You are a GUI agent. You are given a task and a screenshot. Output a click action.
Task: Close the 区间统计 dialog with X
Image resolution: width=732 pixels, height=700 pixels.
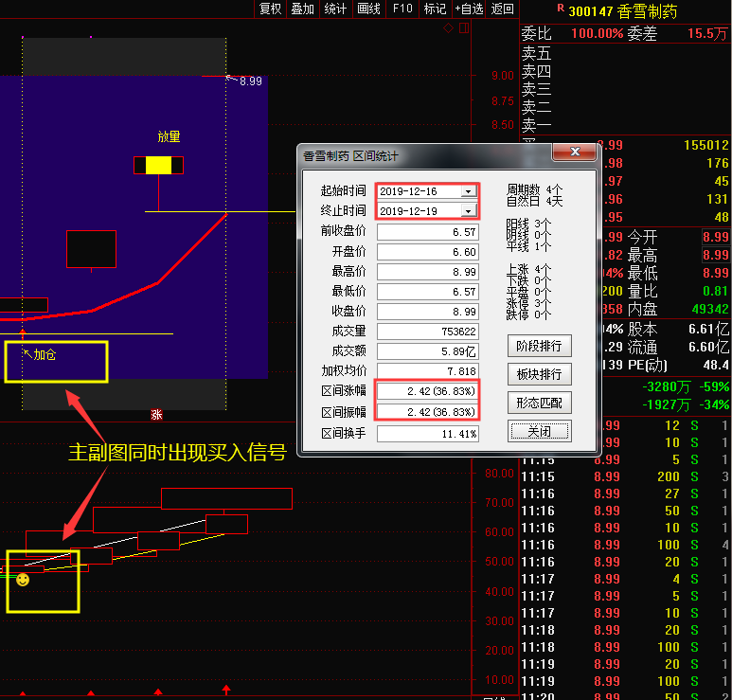tap(574, 153)
